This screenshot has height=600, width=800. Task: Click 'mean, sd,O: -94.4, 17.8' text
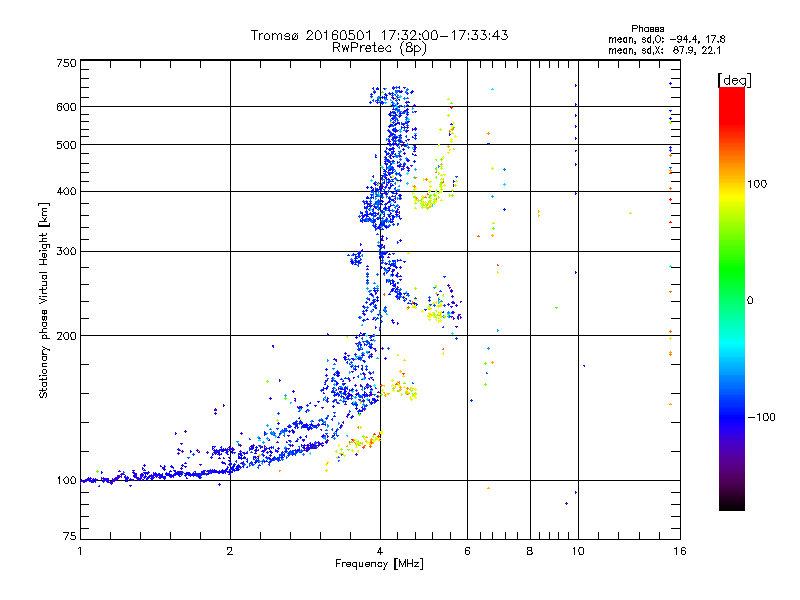pos(666,39)
